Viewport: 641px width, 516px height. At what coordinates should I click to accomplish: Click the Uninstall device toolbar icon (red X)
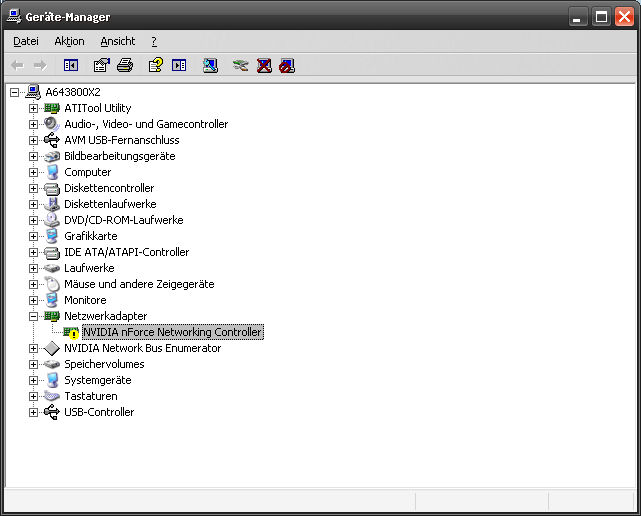[264, 65]
